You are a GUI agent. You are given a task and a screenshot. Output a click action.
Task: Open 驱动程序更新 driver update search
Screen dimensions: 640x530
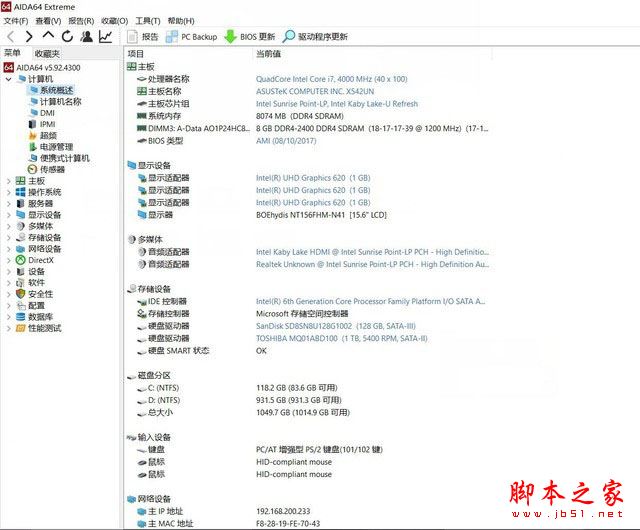coord(315,37)
